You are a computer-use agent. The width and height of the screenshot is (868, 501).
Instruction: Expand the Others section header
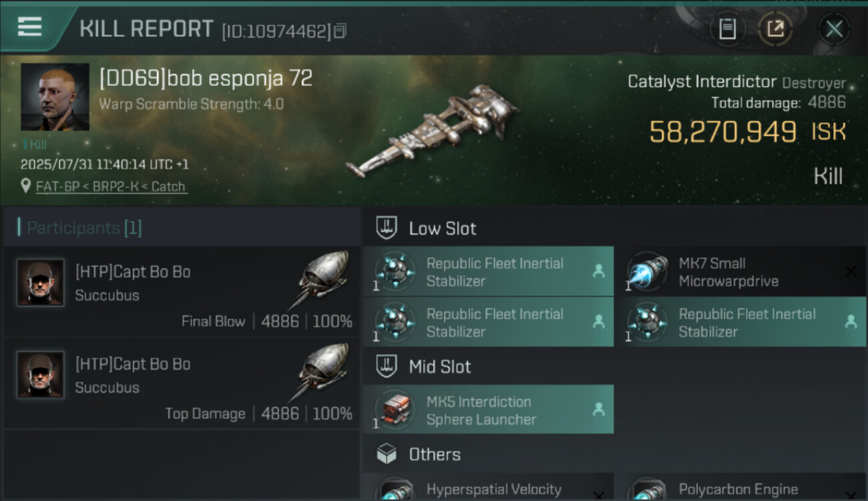pos(434,455)
